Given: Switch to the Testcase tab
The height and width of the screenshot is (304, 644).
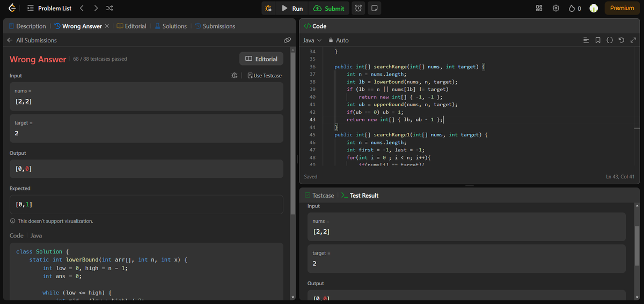Looking at the screenshot, I should [x=319, y=196].
